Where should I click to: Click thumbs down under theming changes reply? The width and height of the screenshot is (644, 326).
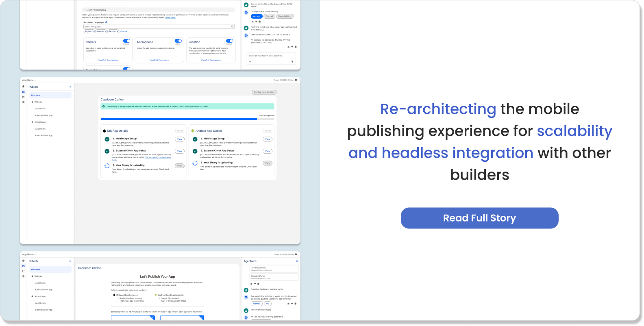tap(256, 22)
